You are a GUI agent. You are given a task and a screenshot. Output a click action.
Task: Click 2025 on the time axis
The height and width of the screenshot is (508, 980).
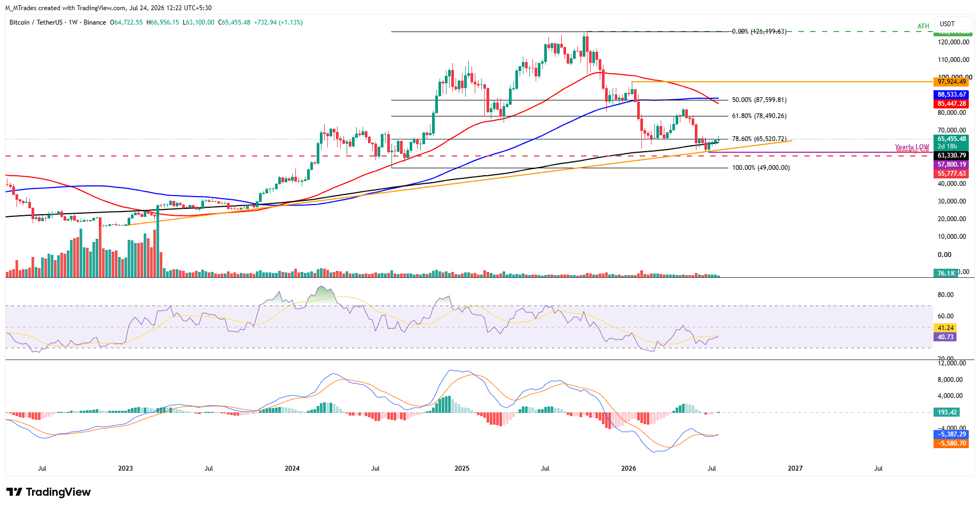(x=462, y=468)
